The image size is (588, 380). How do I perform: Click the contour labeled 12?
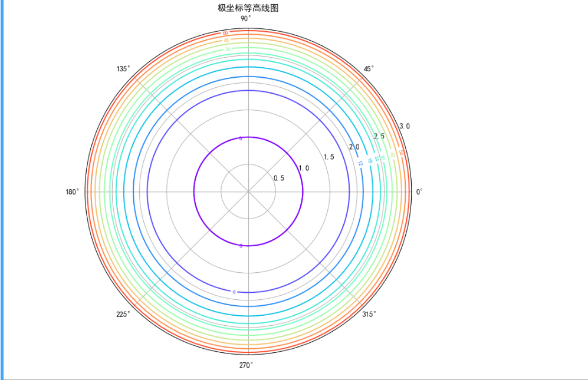[361, 164]
